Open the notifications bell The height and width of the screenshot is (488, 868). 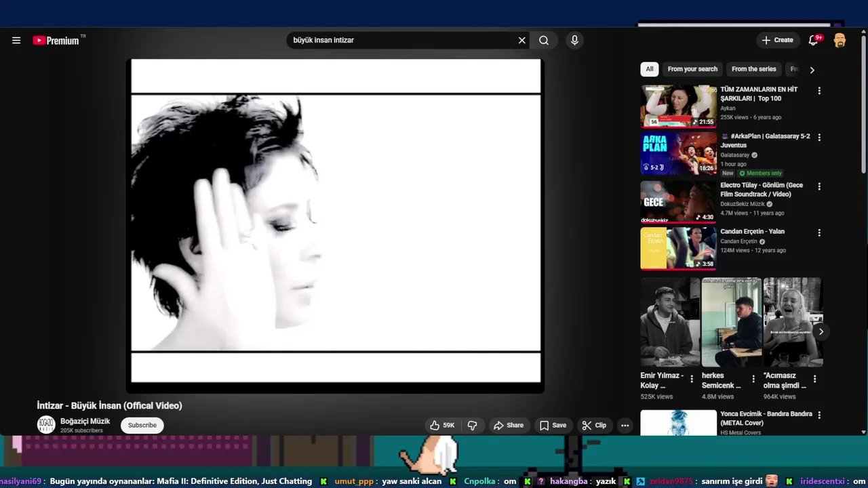pos(814,40)
